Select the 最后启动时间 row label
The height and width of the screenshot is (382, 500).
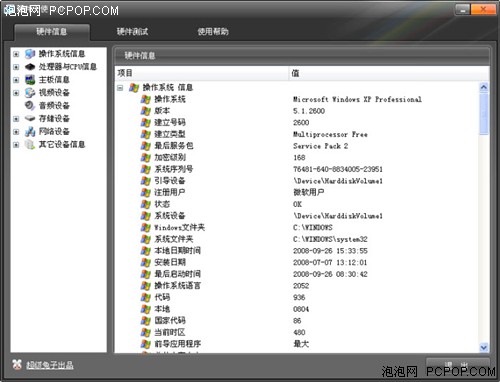(177, 274)
